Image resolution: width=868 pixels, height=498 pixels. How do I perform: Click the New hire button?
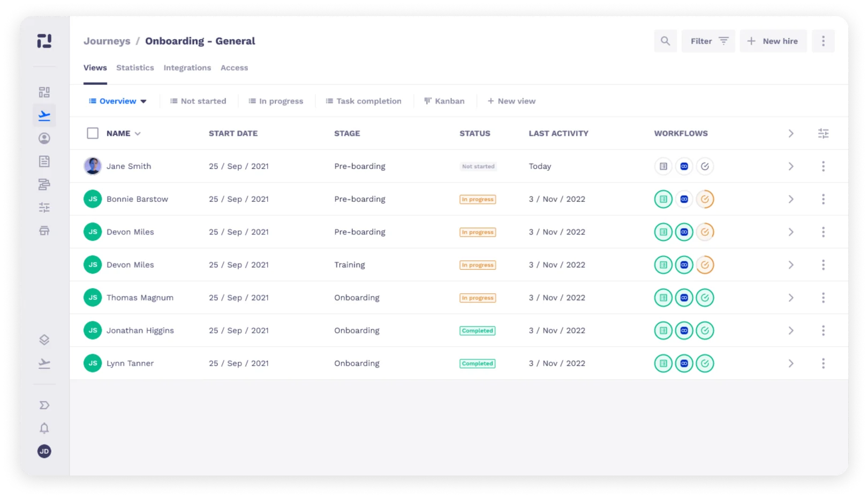click(773, 41)
